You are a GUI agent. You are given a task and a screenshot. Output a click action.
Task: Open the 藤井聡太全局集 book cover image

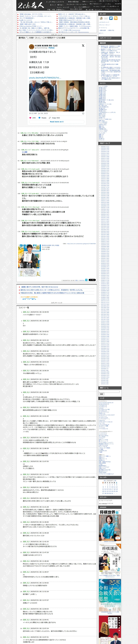(x=29, y=260)
